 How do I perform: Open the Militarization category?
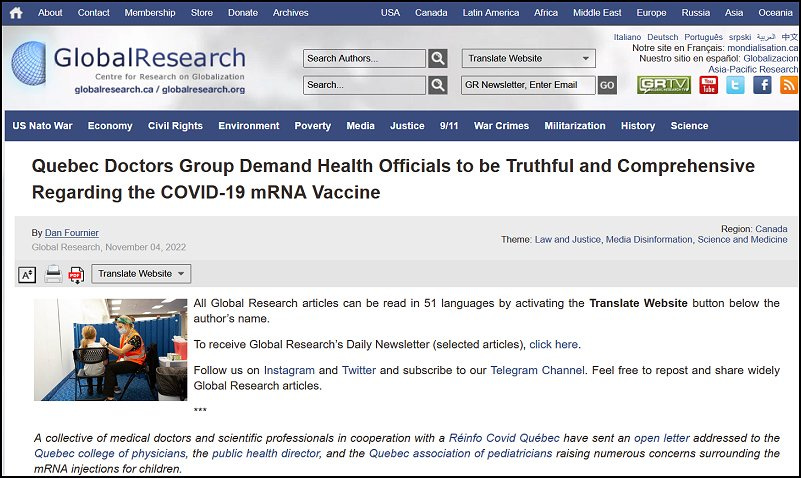click(x=575, y=126)
